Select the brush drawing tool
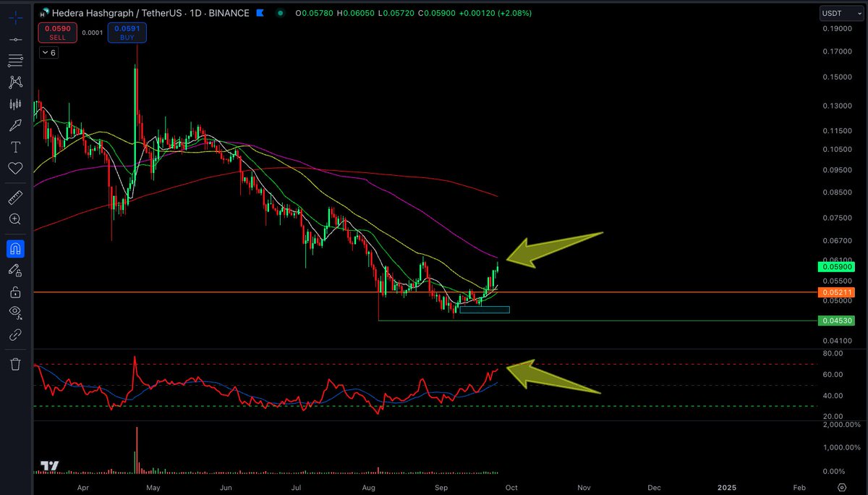868x495 pixels. pyautogui.click(x=14, y=126)
